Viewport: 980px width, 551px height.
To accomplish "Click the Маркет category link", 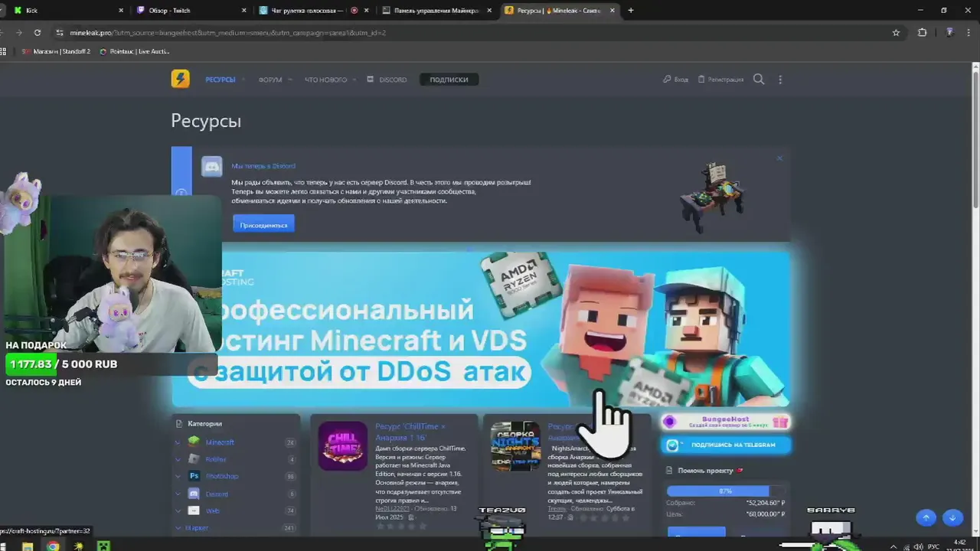I will [x=197, y=527].
